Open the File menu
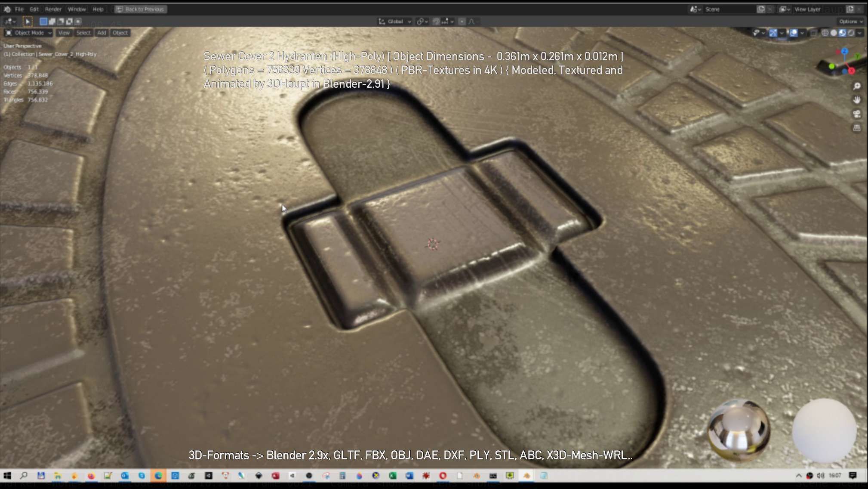The width and height of the screenshot is (868, 489). [x=19, y=9]
